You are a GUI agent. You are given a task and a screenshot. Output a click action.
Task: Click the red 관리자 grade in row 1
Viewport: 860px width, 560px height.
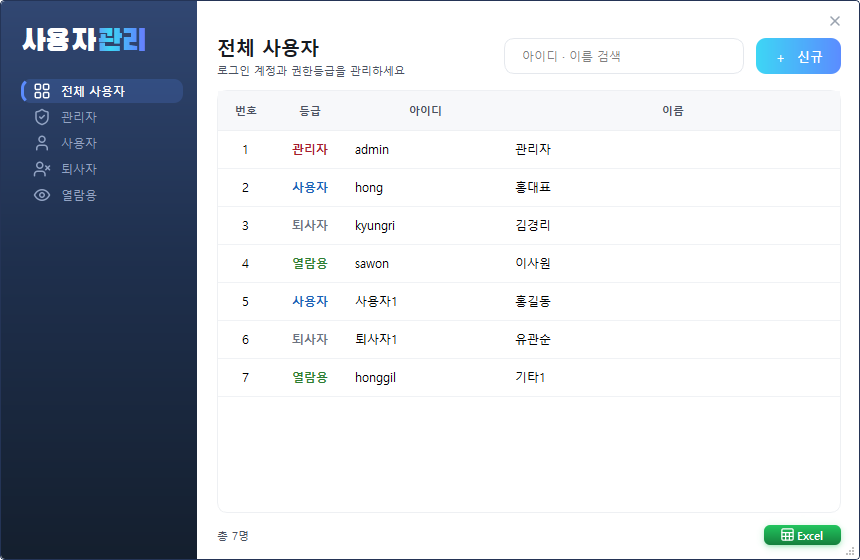pos(310,150)
